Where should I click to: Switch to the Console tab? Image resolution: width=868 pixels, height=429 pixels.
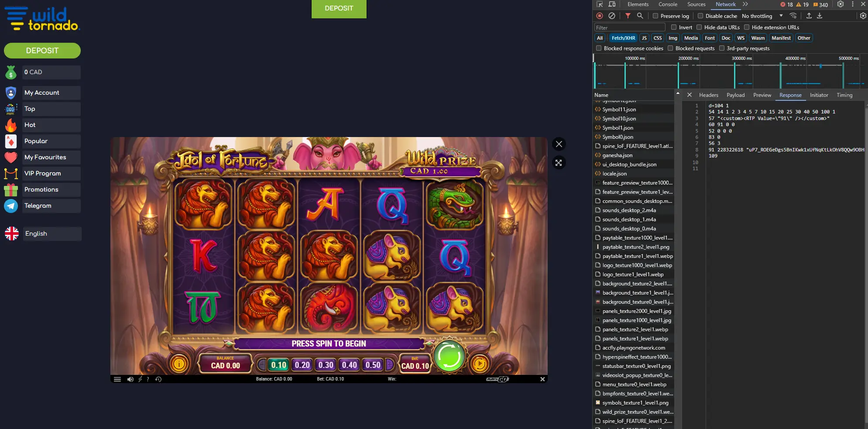tap(668, 4)
